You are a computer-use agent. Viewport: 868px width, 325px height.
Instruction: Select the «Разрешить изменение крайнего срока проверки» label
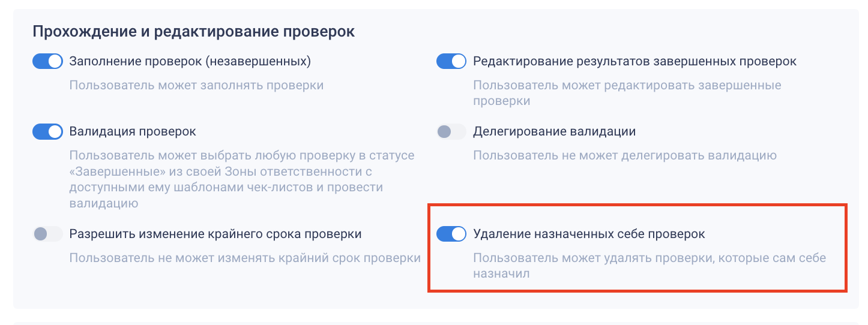(215, 234)
